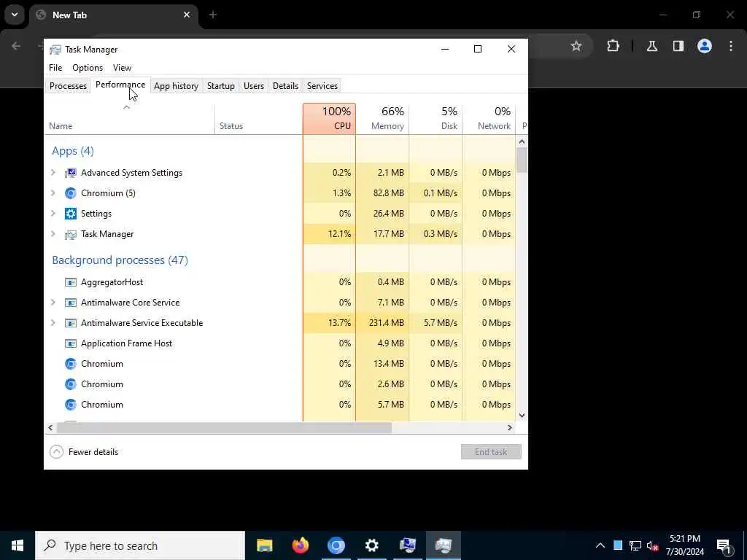Click the vertical scrollbar down arrow
747x560 pixels.
point(522,415)
